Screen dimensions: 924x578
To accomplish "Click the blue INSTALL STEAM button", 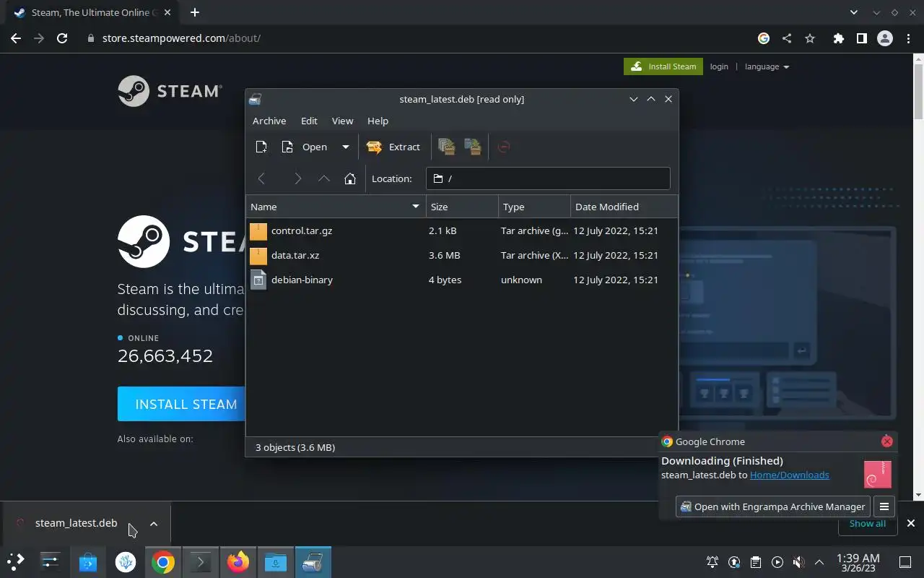I will [181, 405].
